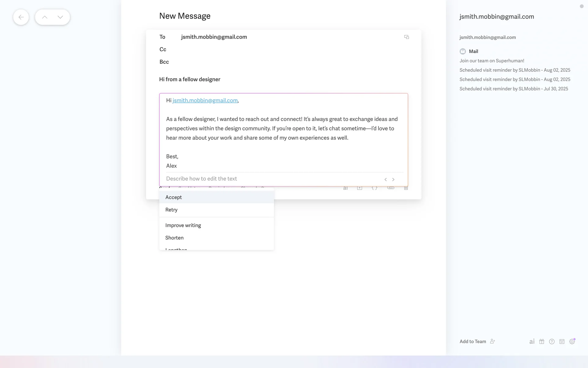Open the help question mark icon
This screenshot has height=368, width=588.
tap(552, 341)
